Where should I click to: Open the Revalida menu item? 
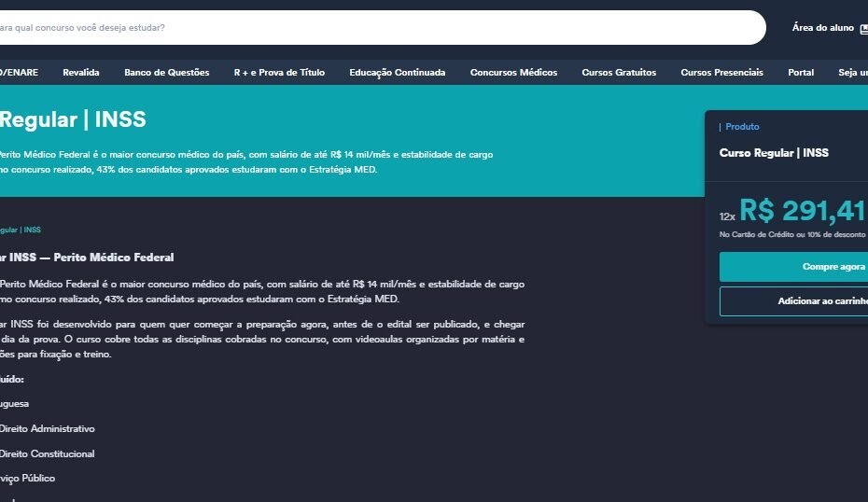click(81, 73)
